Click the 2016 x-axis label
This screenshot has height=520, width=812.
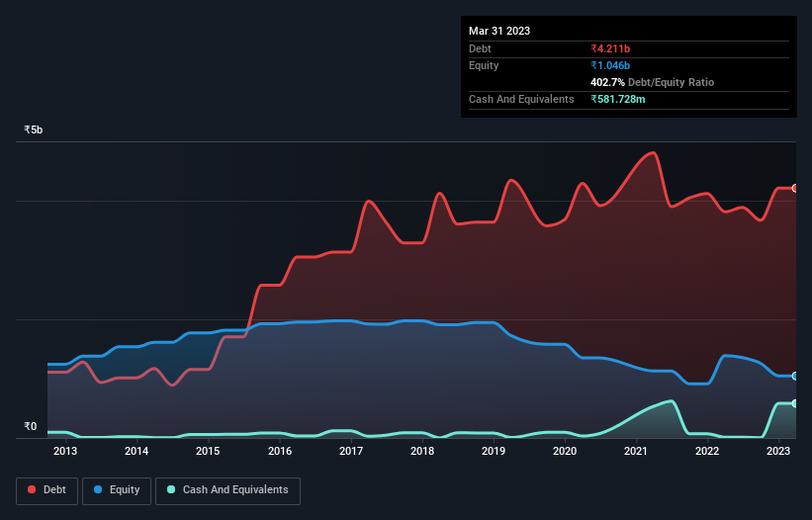[280, 451]
